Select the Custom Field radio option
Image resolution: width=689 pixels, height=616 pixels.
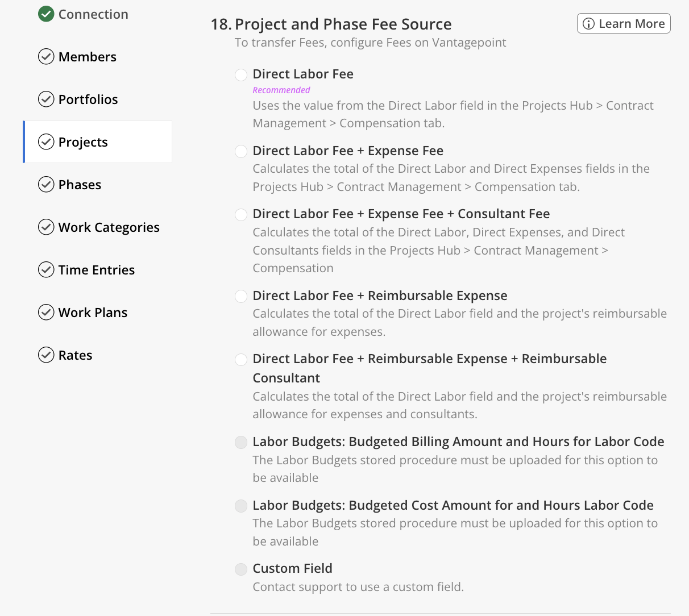point(241,569)
